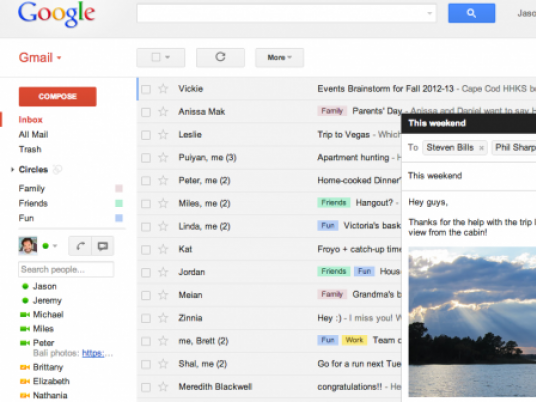Image resolution: width=536 pixels, height=402 pixels.
Task: Click Michael's green video camera icon
Action: 25,314
